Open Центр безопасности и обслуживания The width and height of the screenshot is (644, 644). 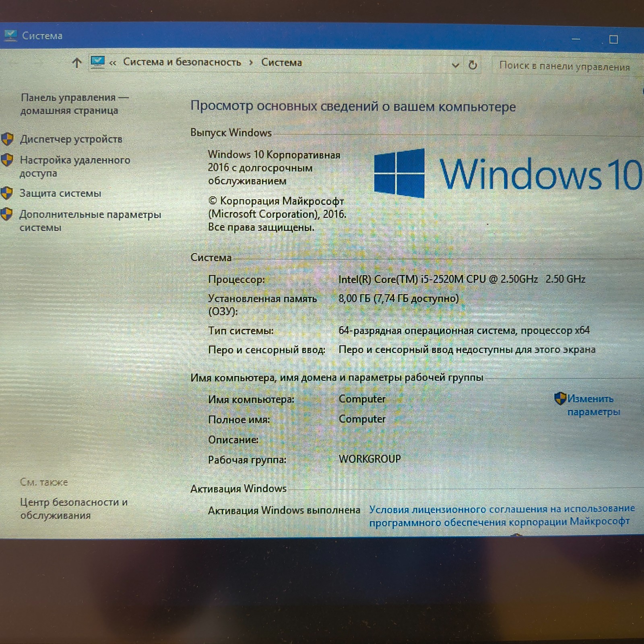coord(74,509)
